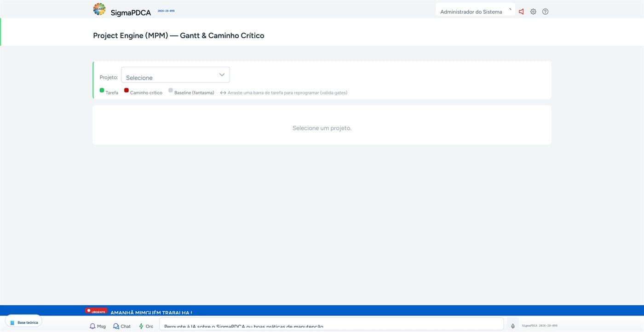Screen dimensions: 644x332
Task: Open the red megaphone announcements icon
Action: pos(521,12)
